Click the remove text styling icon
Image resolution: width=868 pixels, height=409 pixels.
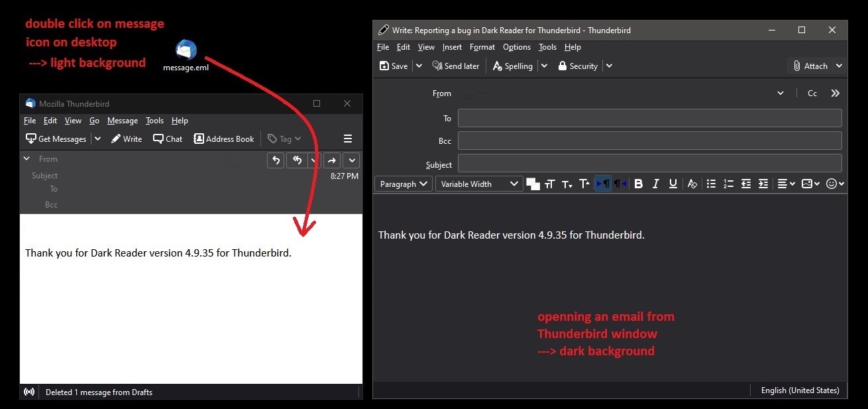point(692,184)
